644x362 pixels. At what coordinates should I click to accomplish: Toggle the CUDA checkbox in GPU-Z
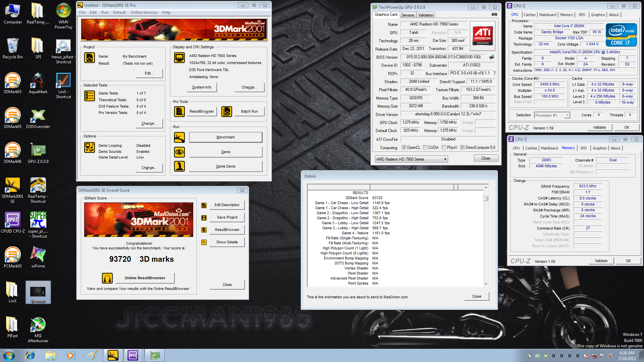pyautogui.click(x=425, y=147)
